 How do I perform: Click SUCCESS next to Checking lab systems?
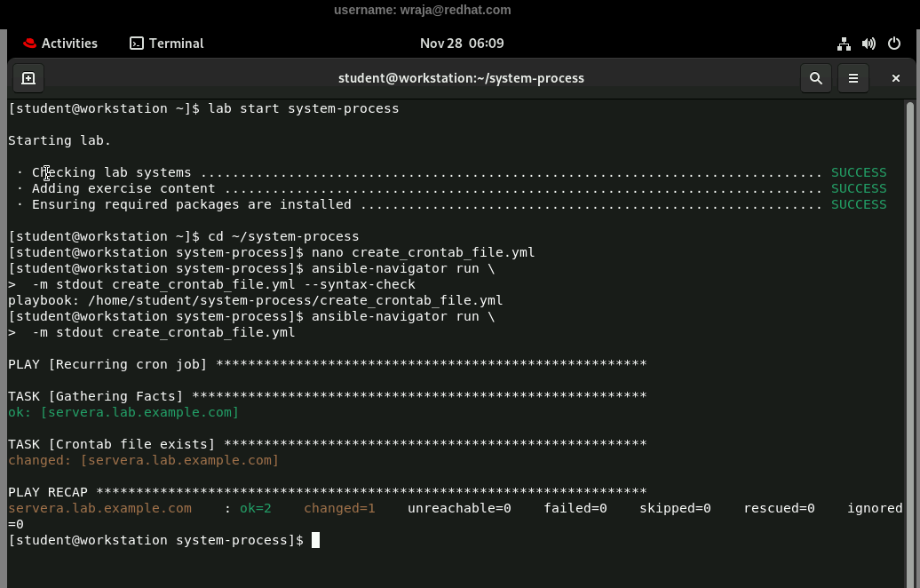(x=858, y=172)
